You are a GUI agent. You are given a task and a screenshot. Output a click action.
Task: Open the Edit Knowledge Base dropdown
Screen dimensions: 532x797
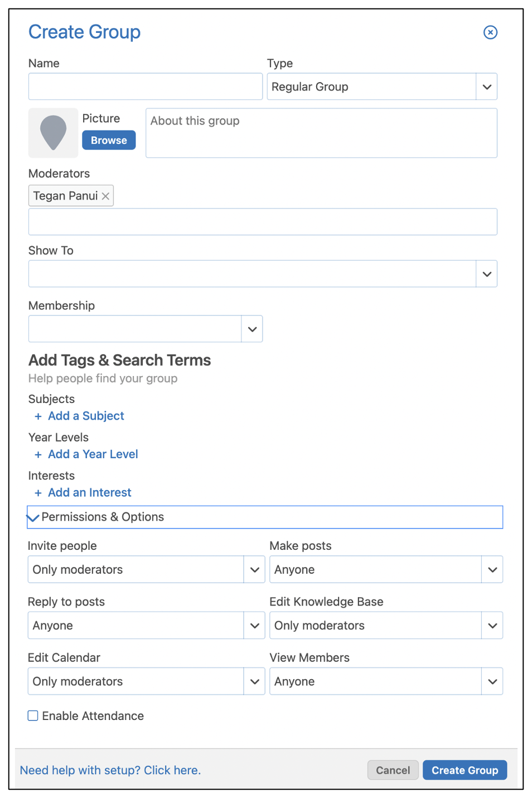(492, 625)
